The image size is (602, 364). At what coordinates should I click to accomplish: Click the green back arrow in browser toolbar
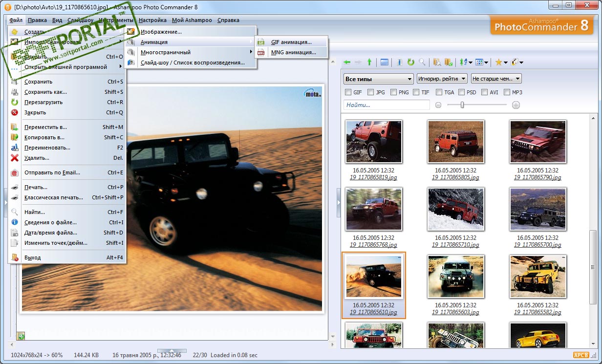click(347, 62)
